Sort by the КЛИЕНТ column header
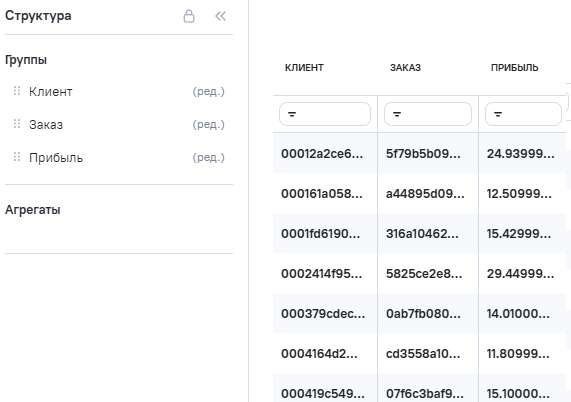 [x=304, y=68]
